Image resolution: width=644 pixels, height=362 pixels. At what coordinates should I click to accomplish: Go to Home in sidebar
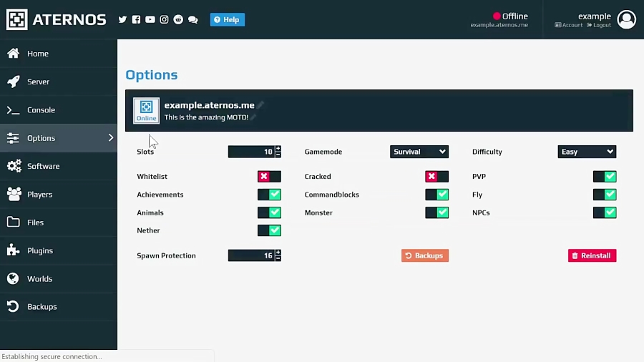tap(59, 54)
